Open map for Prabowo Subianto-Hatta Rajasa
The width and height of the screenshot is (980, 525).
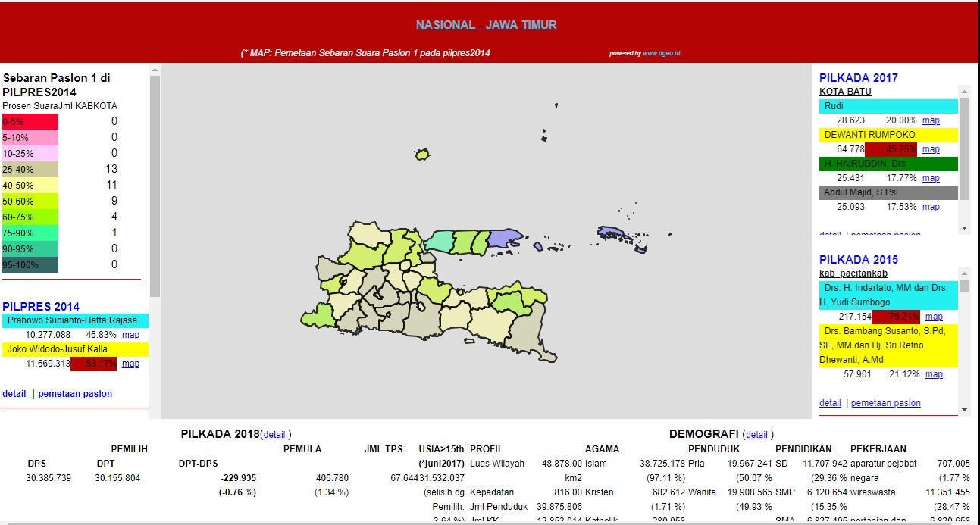130,335
